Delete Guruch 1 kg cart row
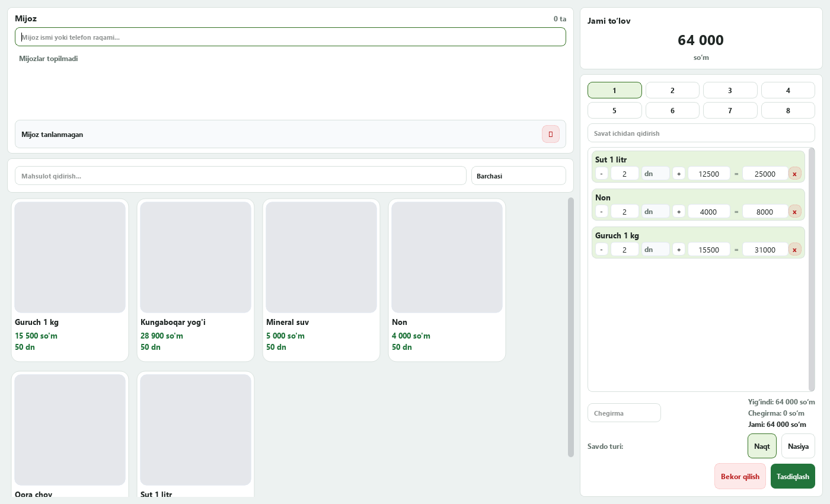 pos(795,249)
